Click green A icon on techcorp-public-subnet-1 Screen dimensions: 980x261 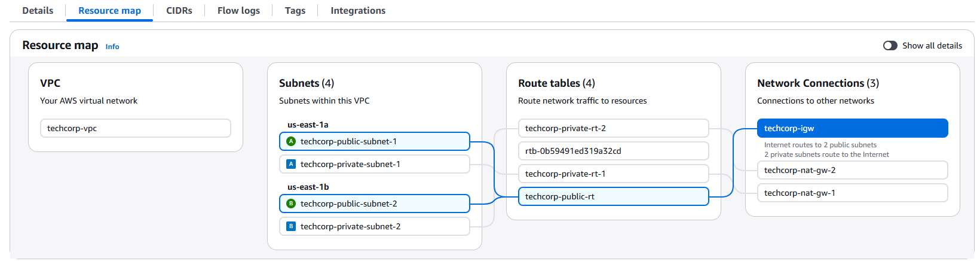pyautogui.click(x=291, y=141)
